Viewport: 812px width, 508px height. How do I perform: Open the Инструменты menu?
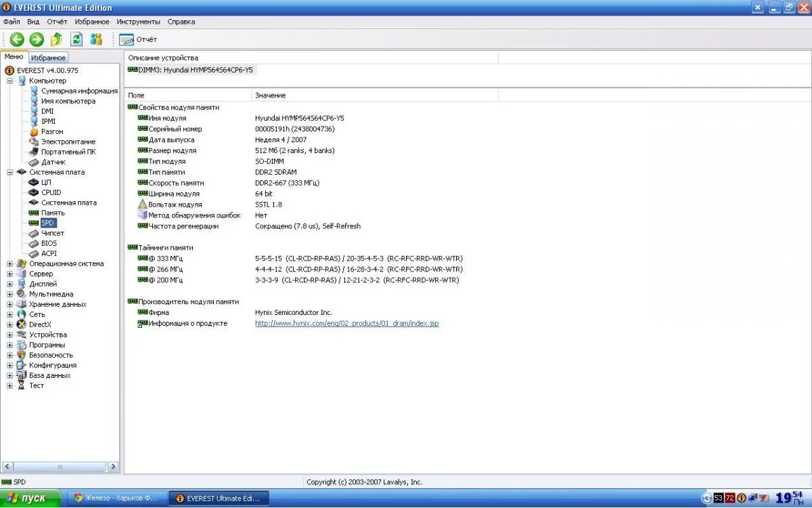pyautogui.click(x=138, y=22)
